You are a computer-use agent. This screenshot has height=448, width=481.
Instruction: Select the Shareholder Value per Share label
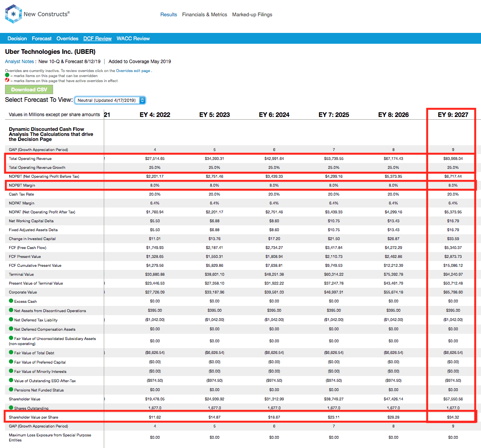pyautogui.click(x=34, y=417)
